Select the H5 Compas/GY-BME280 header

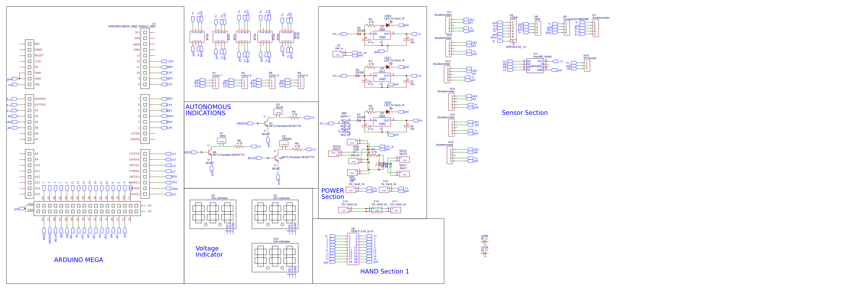click(x=566, y=28)
